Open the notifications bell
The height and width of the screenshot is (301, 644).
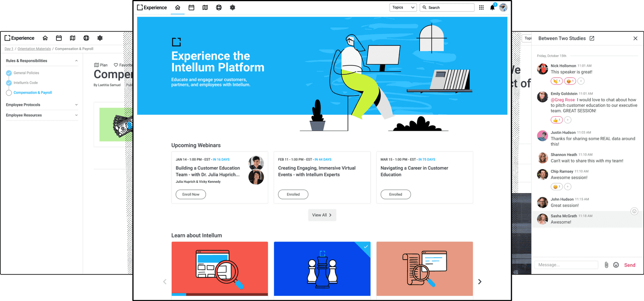point(492,8)
